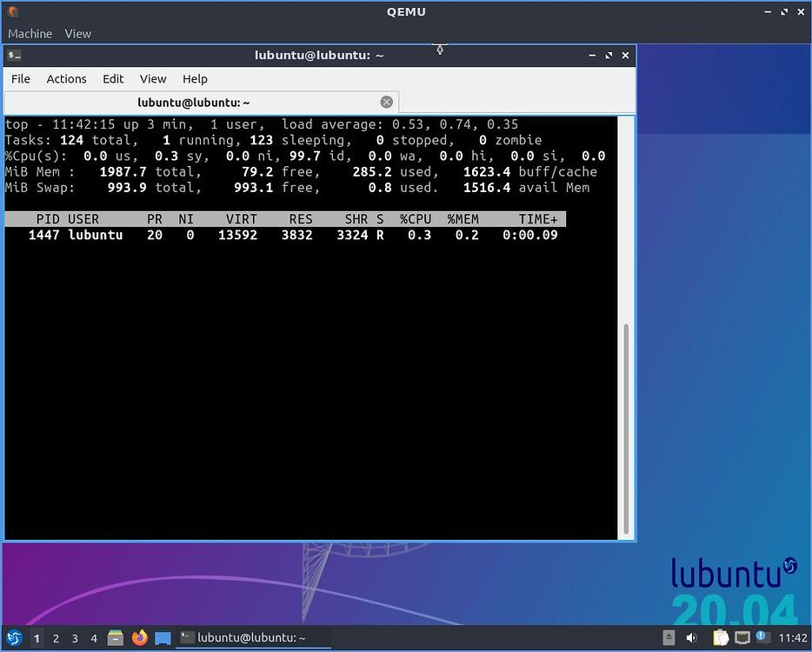Screen dimensions: 812x652
Task: Click the '1987.7' total memory value
Action: coord(123,172)
